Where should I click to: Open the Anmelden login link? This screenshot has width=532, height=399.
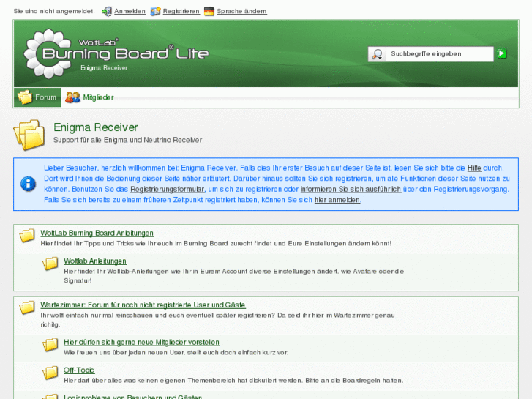pyautogui.click(x=130, y=11)
